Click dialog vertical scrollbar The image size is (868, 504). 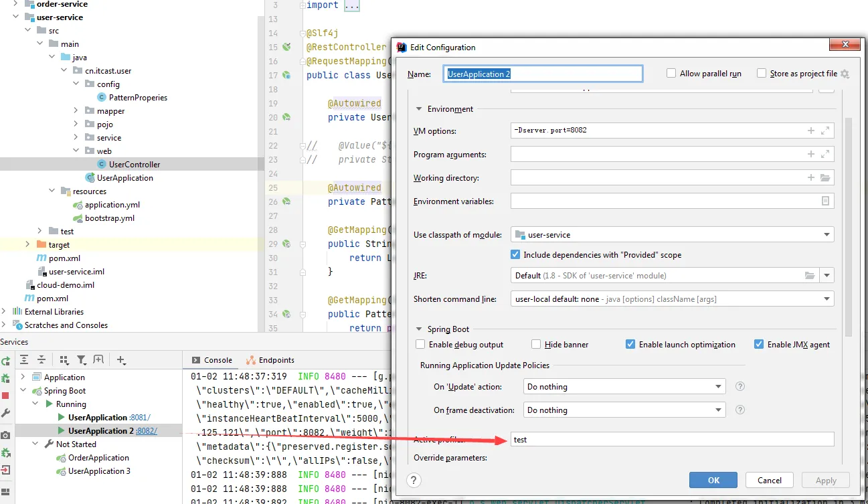848,226
